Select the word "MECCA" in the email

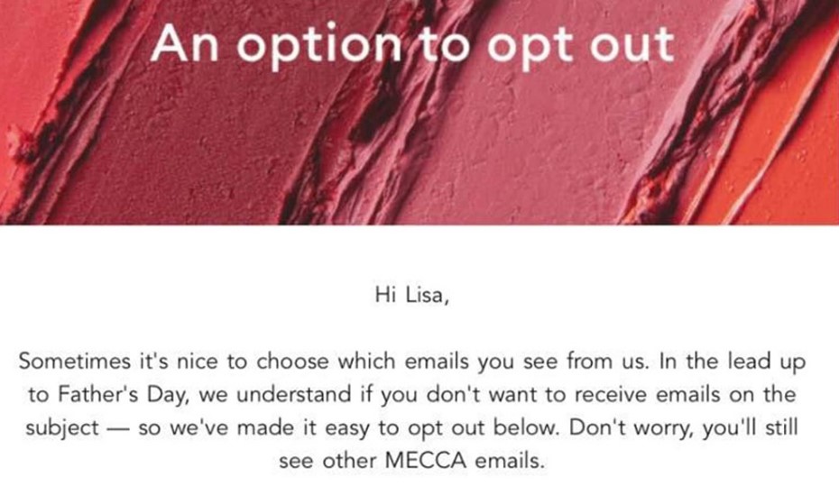426,461
